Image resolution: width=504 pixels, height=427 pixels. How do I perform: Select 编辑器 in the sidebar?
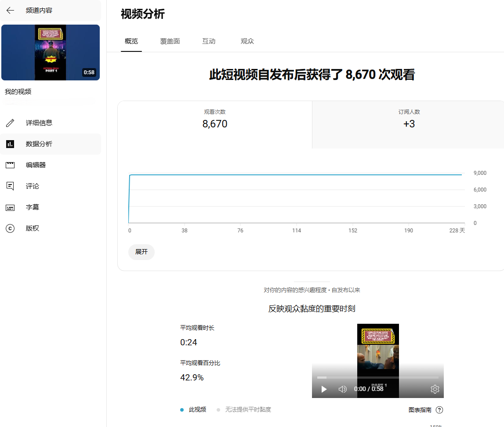(51, 165)
